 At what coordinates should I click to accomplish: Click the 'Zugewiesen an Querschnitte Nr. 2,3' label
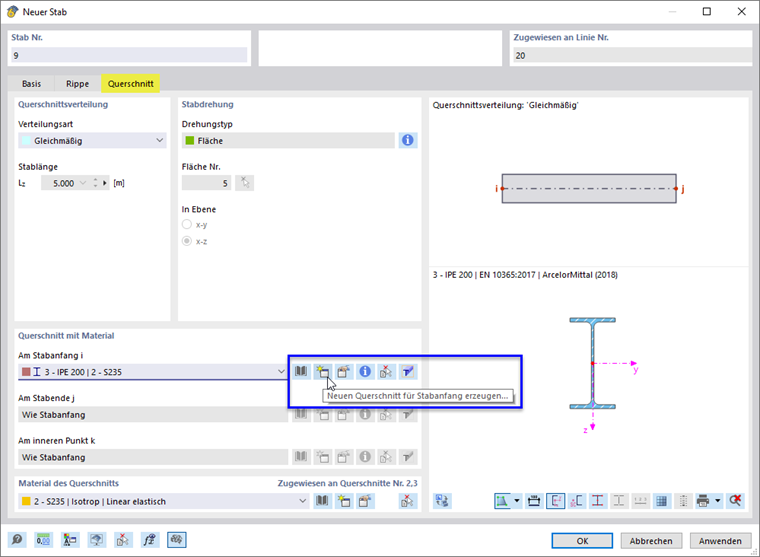coord(347,483)
